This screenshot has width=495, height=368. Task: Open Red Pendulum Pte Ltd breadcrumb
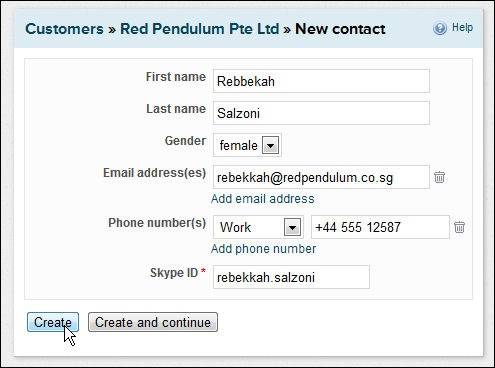click(199, 29)
